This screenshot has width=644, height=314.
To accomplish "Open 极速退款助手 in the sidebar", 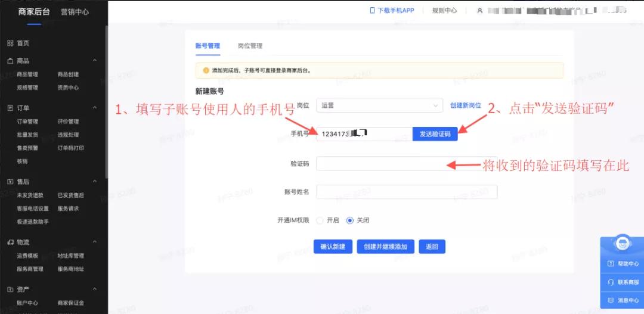I will click(x=33, y=222).
